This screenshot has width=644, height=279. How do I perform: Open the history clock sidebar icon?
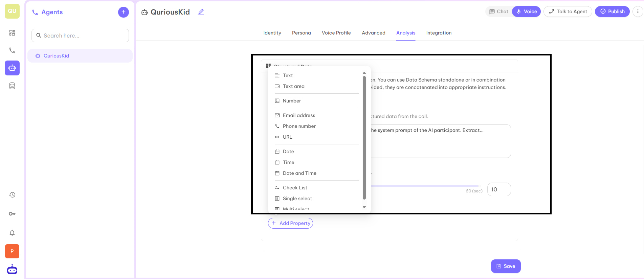12,195
